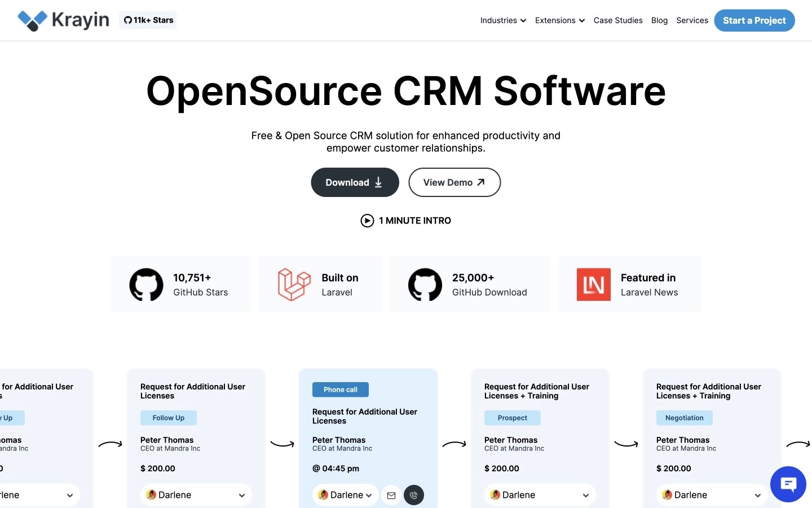812x508 pixels.
Task: Play the 1 minute intro video
Action: coord(367,221)
